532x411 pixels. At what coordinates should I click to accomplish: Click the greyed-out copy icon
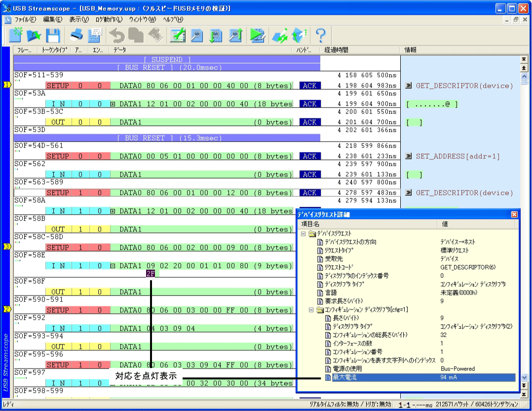[136, 35]
